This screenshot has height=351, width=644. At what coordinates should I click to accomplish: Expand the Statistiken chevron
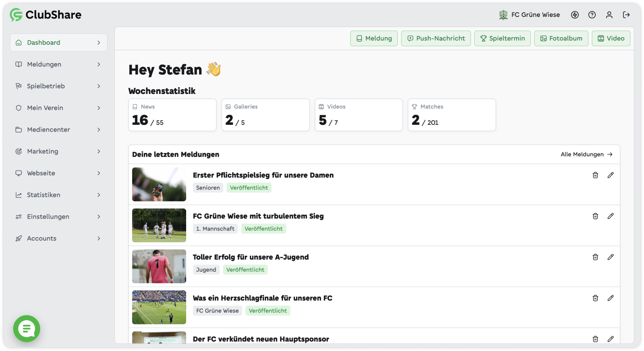(99, 195)
